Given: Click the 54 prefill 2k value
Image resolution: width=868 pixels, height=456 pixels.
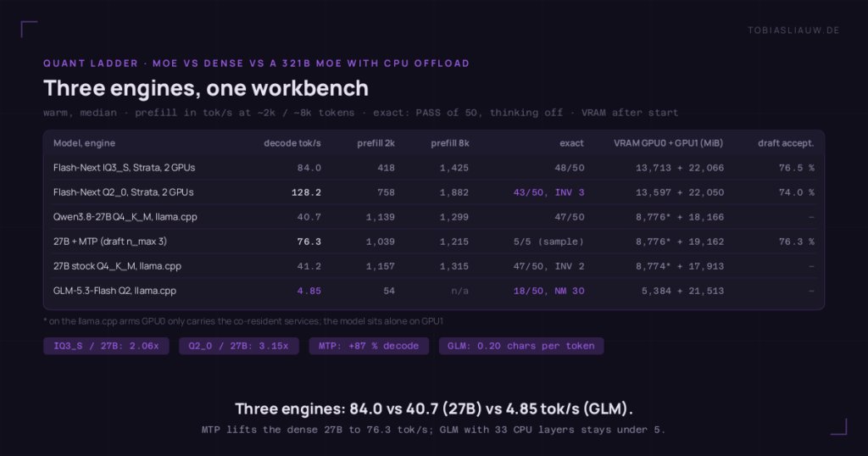Looking at the screenshot, I should pos(389,291).
